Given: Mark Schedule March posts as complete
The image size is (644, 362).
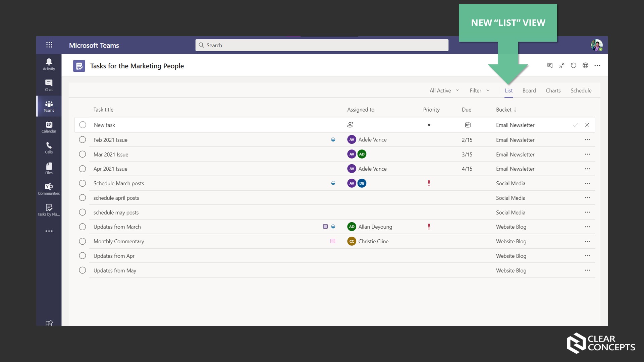Looking at the screenshot, I should 83,183.
